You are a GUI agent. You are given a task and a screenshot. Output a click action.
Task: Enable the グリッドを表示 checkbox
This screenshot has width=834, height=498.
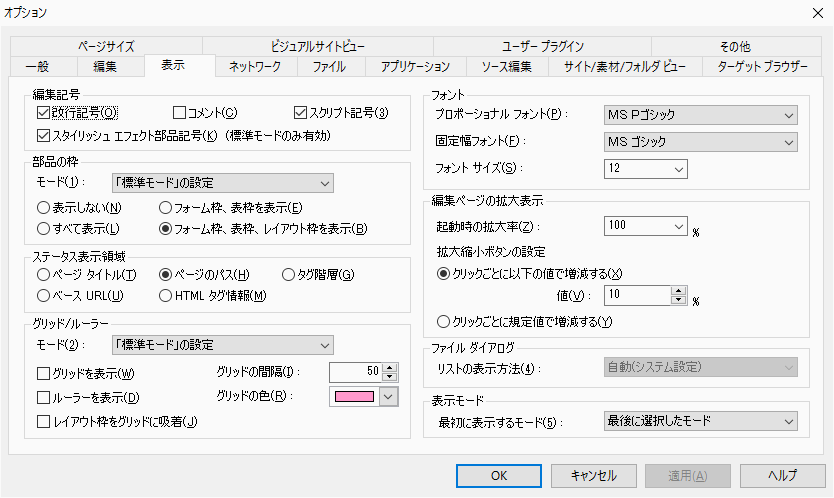tap(44, 373)
